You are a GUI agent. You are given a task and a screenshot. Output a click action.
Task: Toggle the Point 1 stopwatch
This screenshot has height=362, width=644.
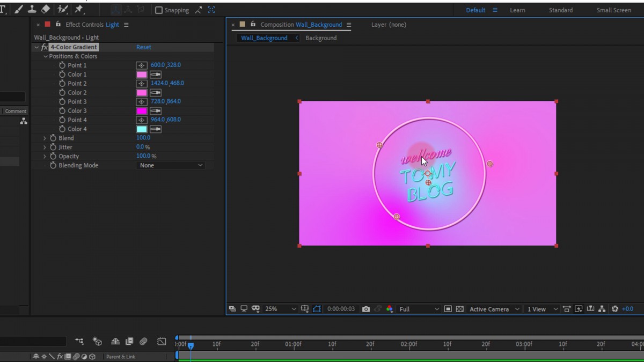[62, 65]
